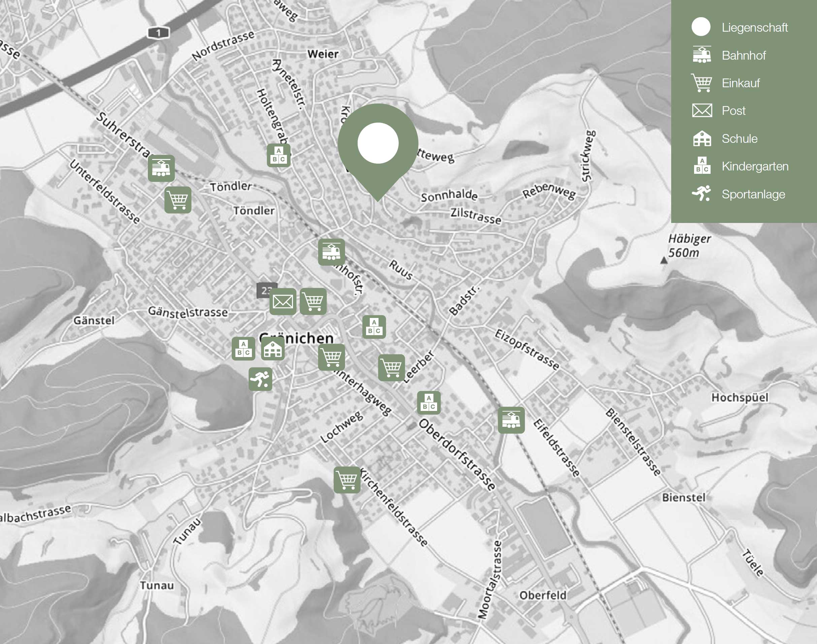Image resolution: width=817 pixels, height=644 pixels.
Task: Click the Post envelope icon on map
Action: click(283, 301)
